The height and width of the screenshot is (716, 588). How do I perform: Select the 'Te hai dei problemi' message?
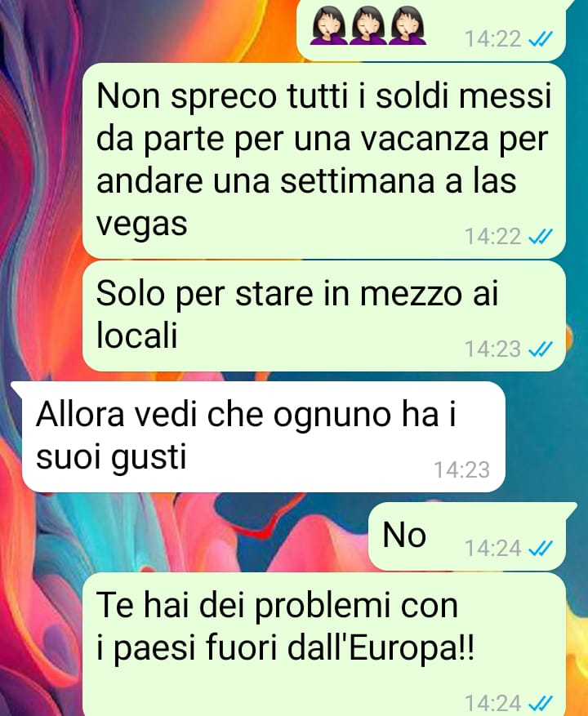(324, 644)
